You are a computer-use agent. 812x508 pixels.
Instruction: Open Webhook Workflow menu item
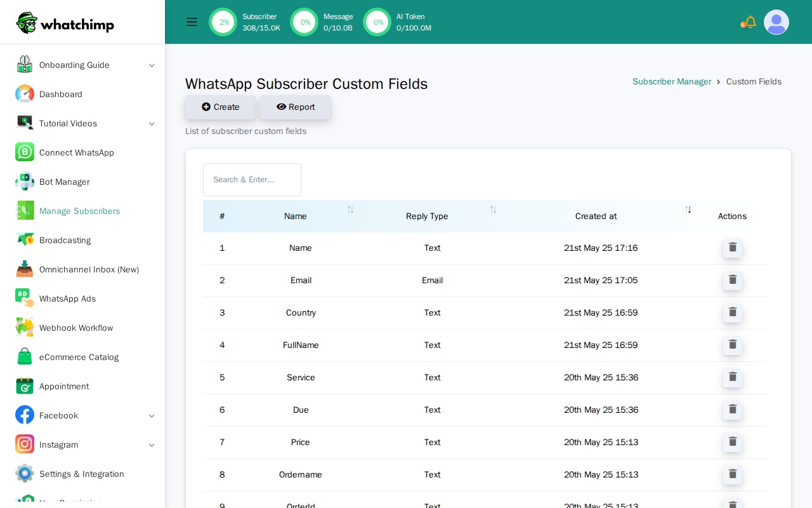click(76, 328)
